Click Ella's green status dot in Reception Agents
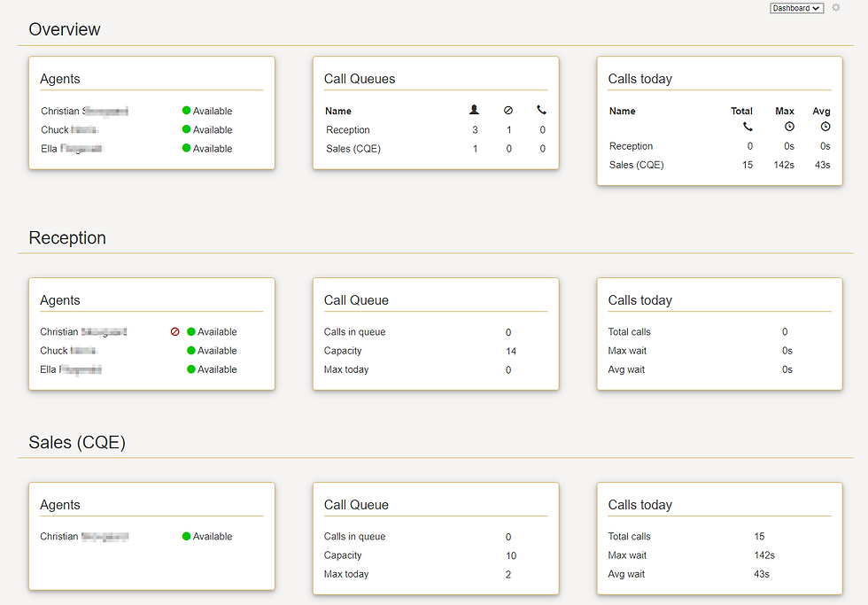This screenshot has height=605, width=868. click(190, 369)
